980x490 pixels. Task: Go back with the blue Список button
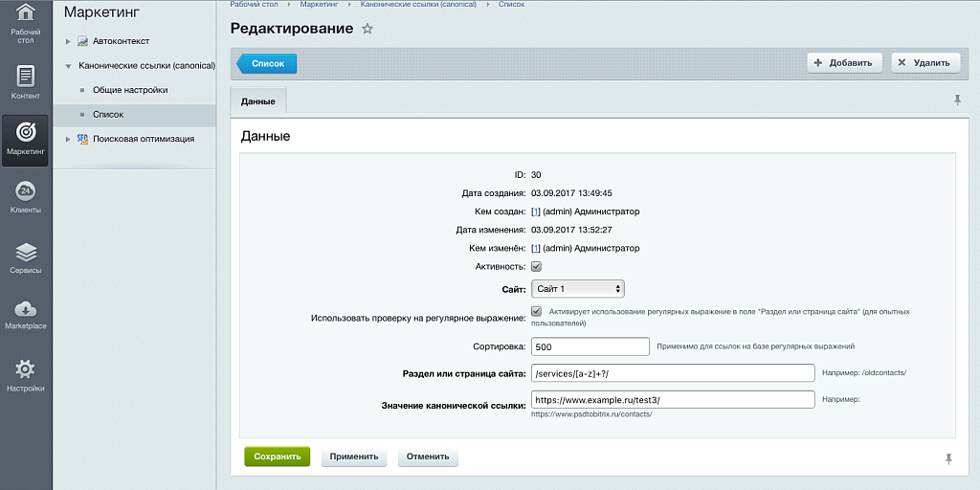266,63
